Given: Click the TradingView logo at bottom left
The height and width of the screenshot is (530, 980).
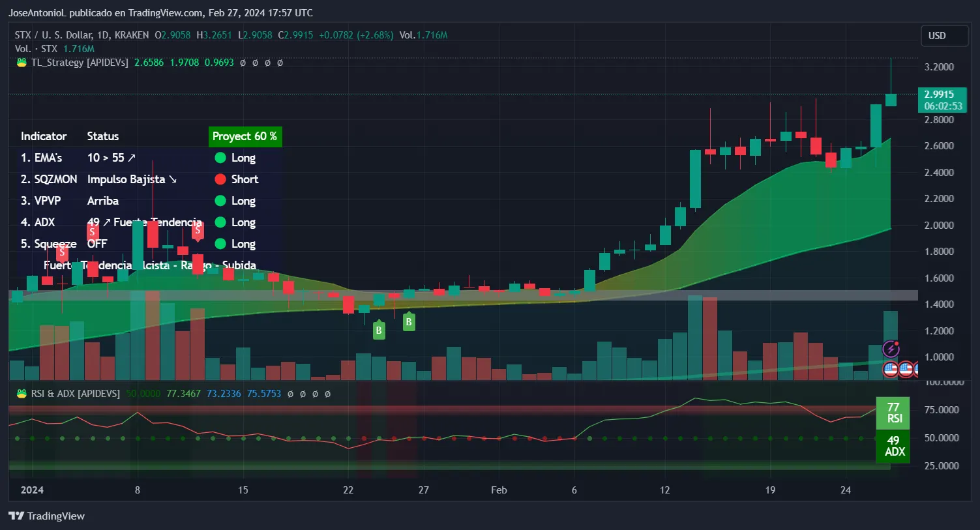Looking at the screenshot, I should [46, 516].
